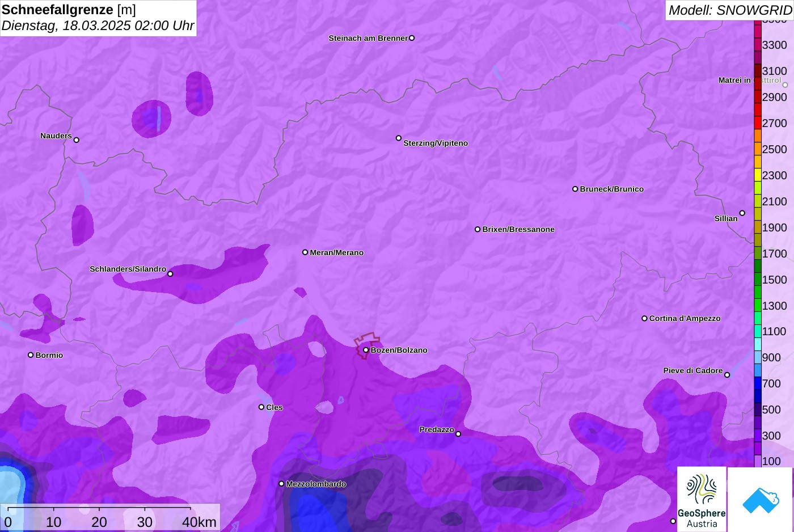Click the Meran/Merano label text
This screenshot has height=532, width=794.
337,252
